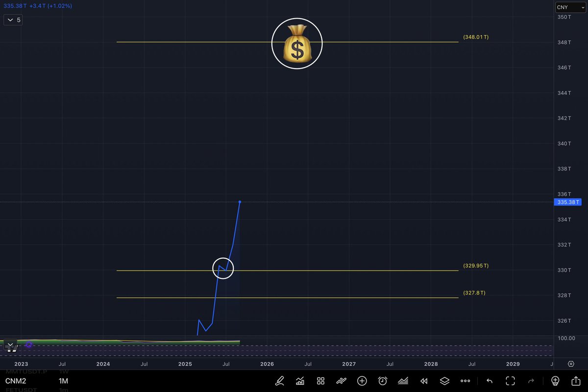The height and width of the screenshot is (392, 588).
Task: Open the drawing tools pencil icon
Action: coord(280,381)
